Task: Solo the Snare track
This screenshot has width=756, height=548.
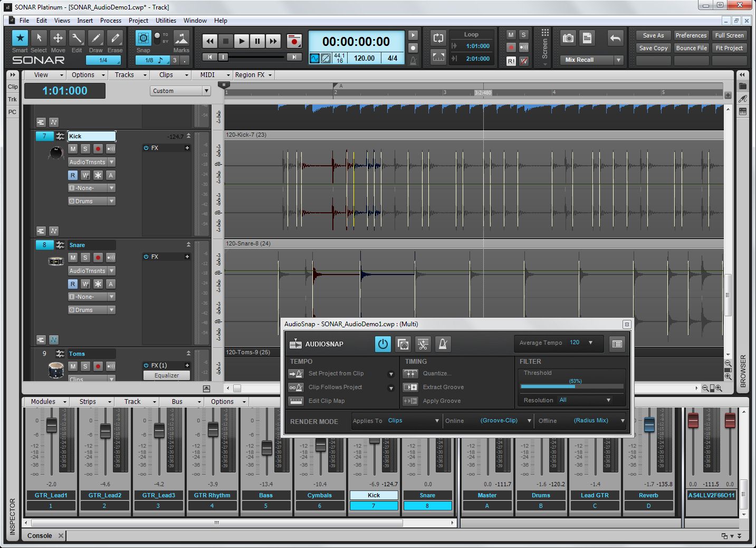Action: tap(85, 258)
